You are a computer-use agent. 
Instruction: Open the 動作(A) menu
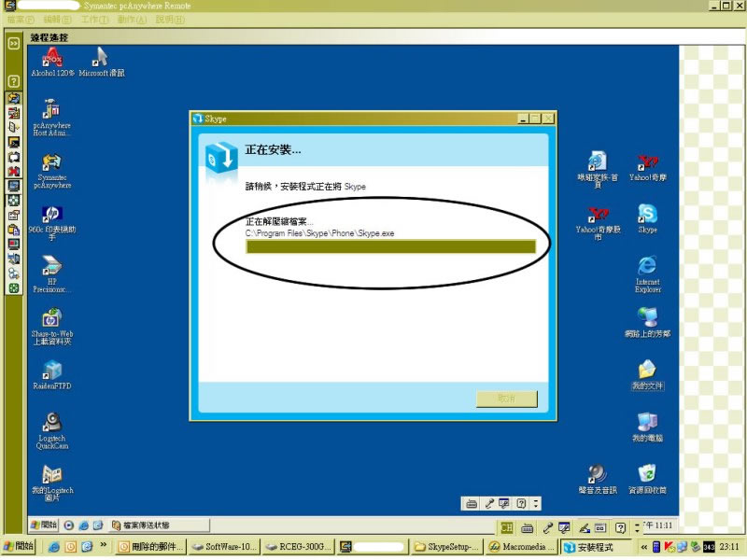click(132, 20)
